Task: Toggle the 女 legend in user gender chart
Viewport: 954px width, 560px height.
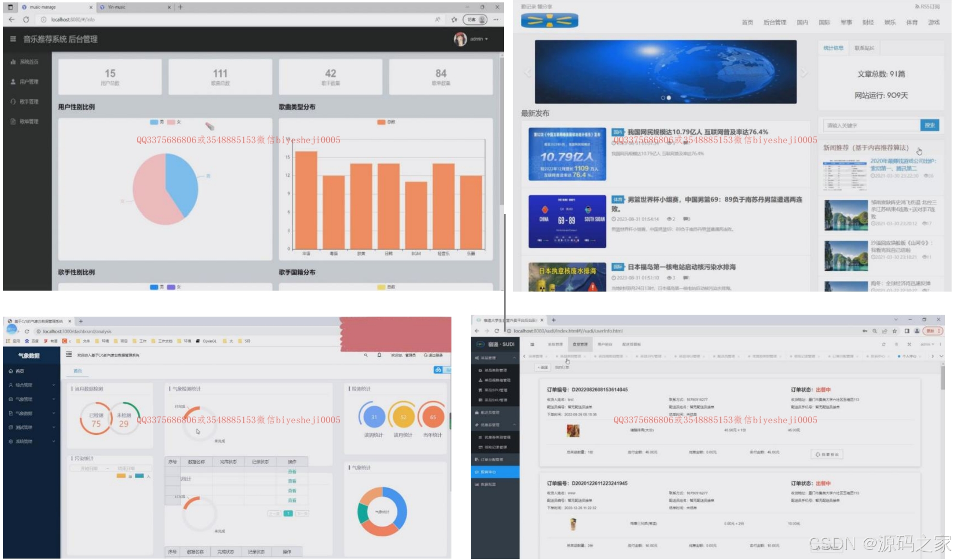Action: [174, 122]
